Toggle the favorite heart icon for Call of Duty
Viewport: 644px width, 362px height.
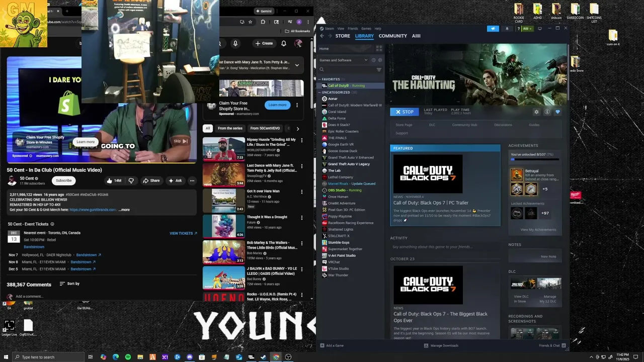557,112
